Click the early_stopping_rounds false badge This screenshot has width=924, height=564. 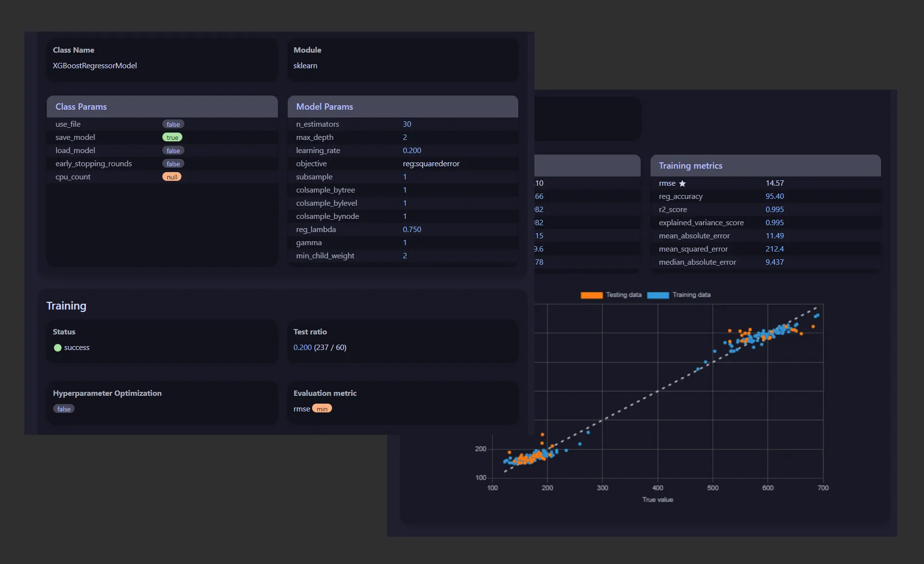click(173, 164)
